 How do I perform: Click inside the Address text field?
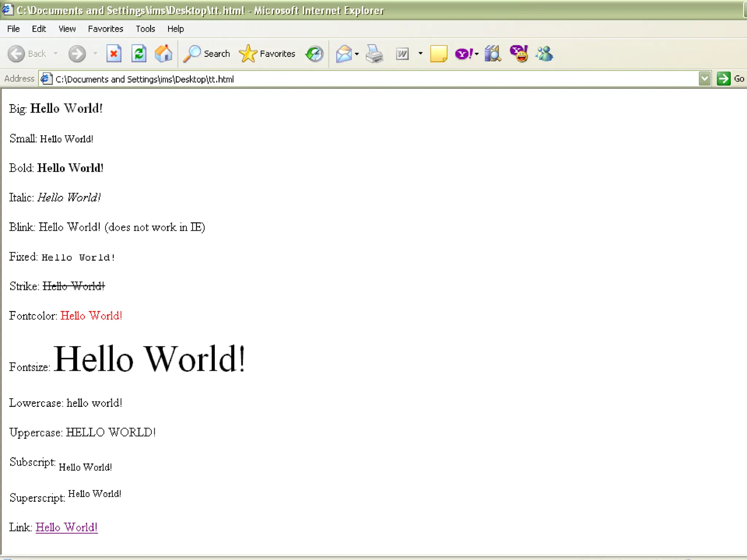pyautogui.click(x=365, y=79)
